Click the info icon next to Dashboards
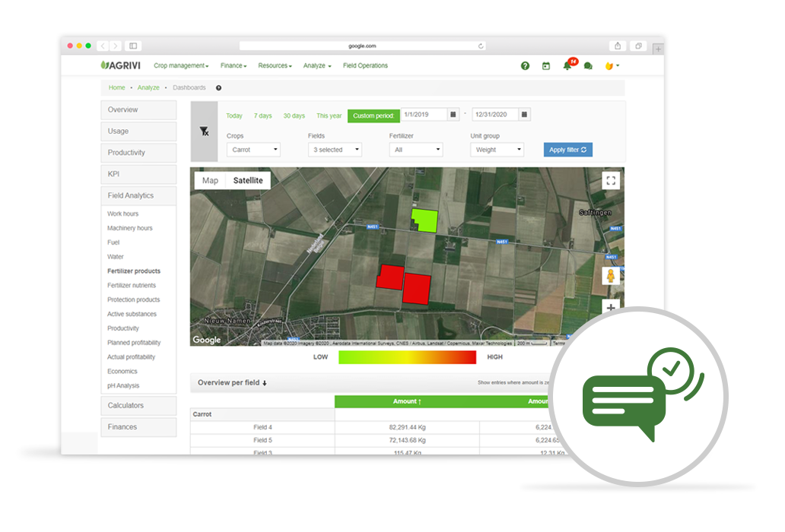Viewport: 785px width, 532px height. click(x=218, y=88)
